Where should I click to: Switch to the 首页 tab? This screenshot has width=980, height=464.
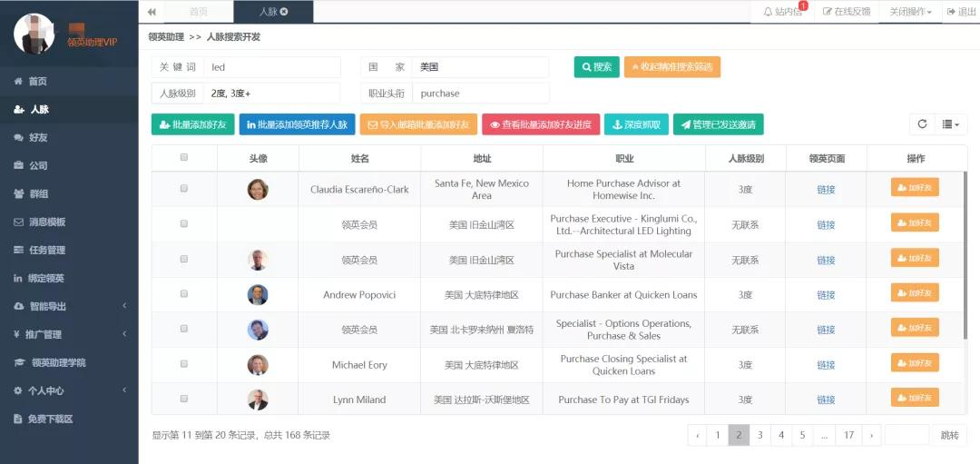tap(198, 12)
